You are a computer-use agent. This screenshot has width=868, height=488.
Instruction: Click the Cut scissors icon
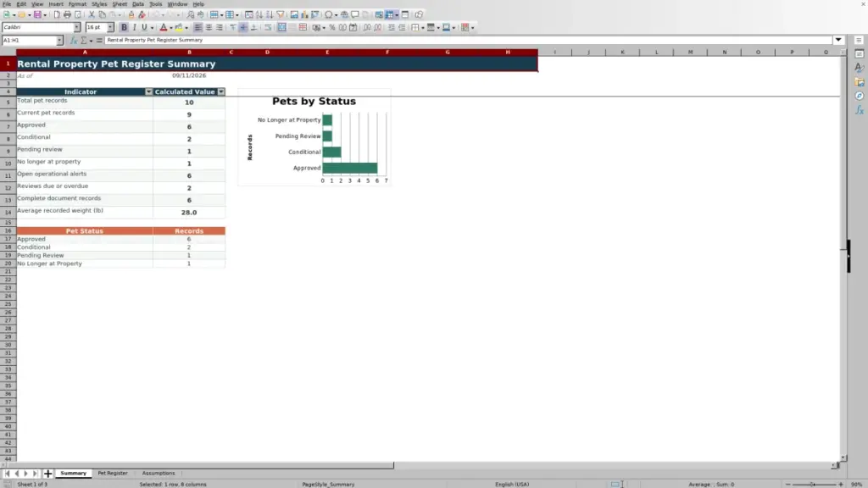92,14
